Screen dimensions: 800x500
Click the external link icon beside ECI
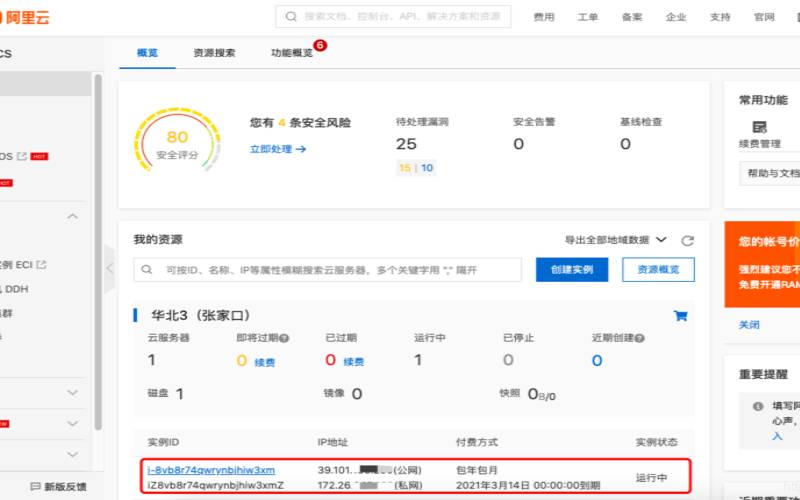pos(41,265)
